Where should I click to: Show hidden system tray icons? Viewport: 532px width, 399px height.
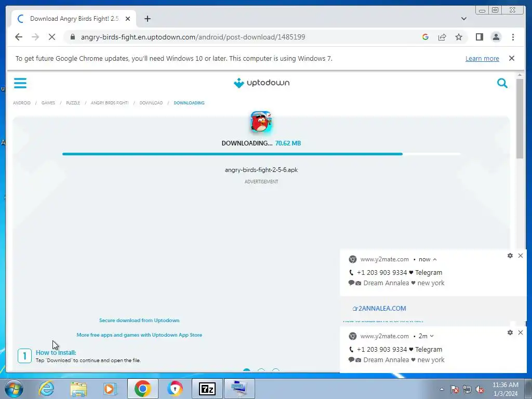click(x=442, y=389)
